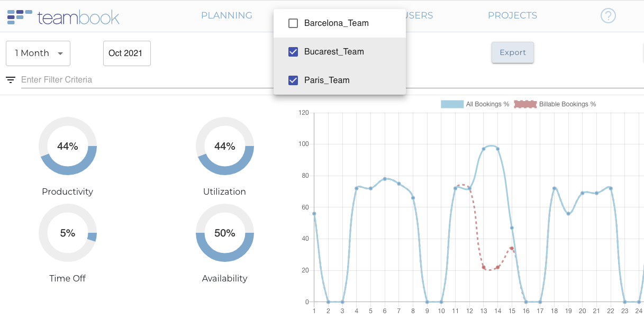Uncheck the Bucarest_Team checkbox
The height and width of the screenshot is (319, 644).
coord(293,52)
